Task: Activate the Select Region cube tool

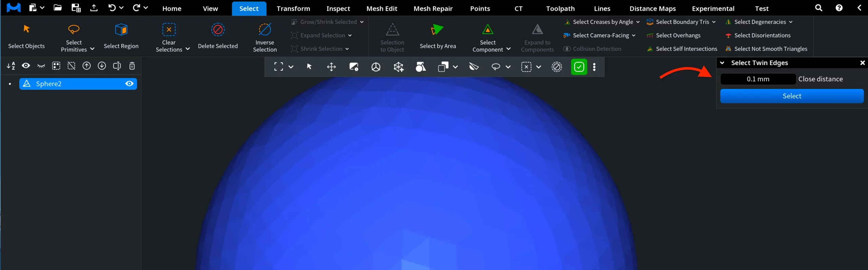Action: (121, 36)
